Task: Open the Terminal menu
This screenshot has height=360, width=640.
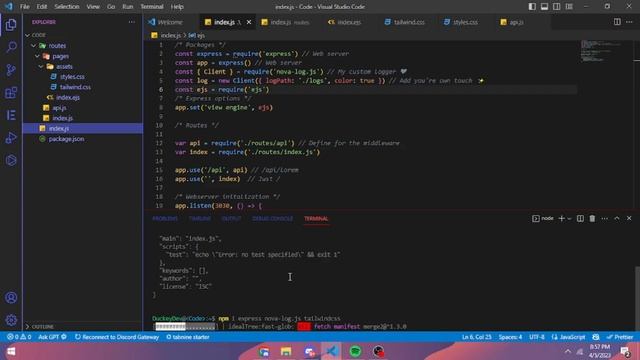Action: 152,7
